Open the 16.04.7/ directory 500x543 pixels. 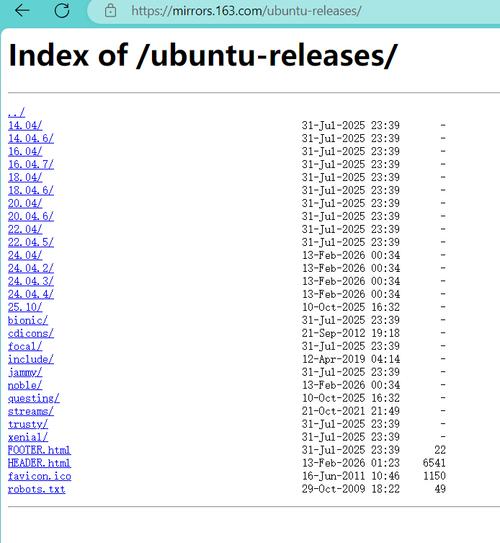coord(31,164)
